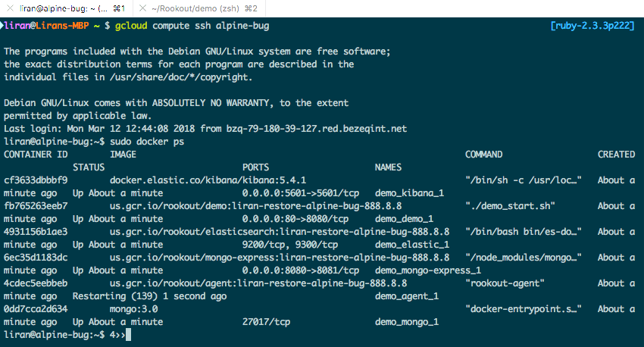
Task: Switch to the ~/Rookout/demo (zsh) tab
Action: pyautogui.click(x=204, y=8)
